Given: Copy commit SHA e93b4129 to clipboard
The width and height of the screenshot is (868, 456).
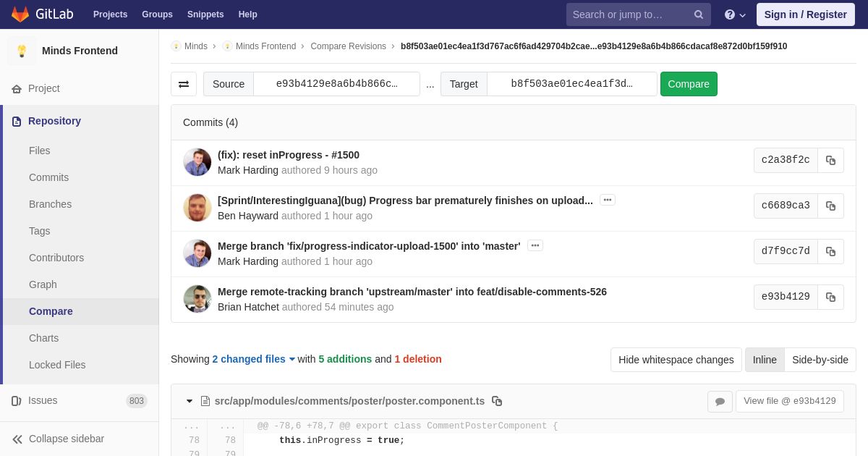Looking at the screenshot, I should tap(830, 297).
